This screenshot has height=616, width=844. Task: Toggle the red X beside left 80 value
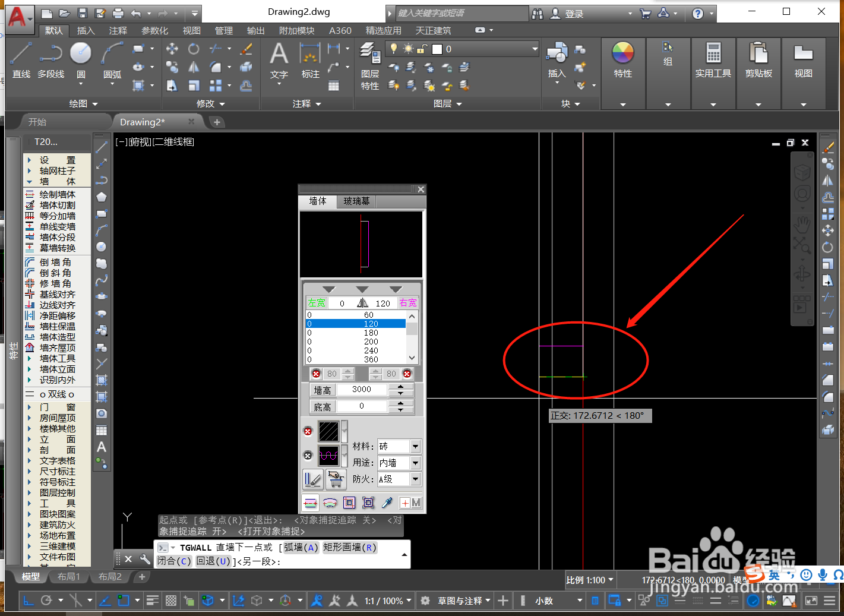point(316,374)
